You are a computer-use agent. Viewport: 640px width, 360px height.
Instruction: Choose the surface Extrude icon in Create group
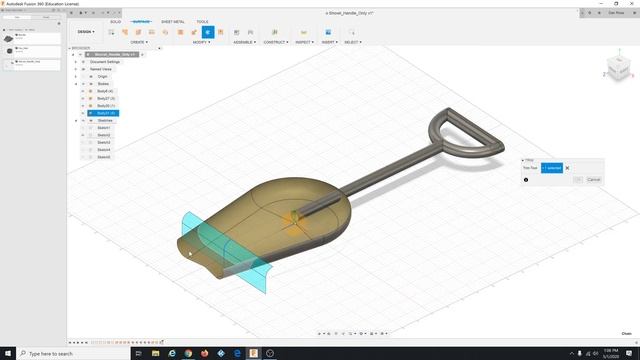(125, 32)
